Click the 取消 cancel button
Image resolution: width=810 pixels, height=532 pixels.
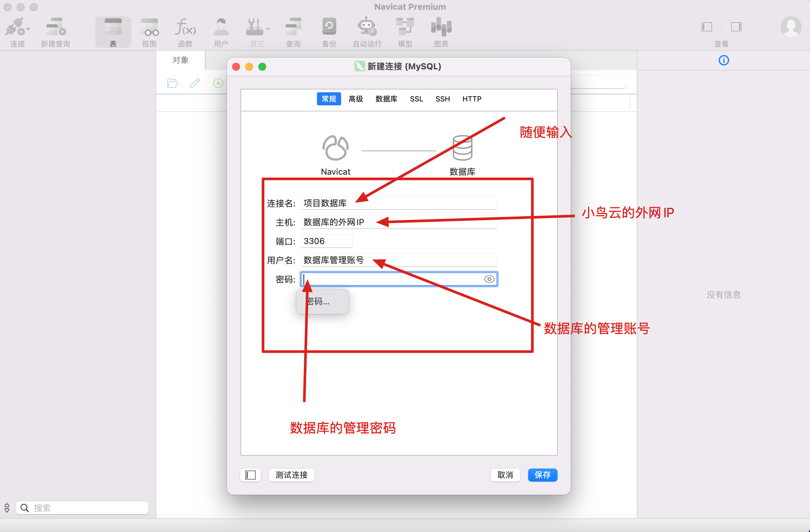[505, 475]
